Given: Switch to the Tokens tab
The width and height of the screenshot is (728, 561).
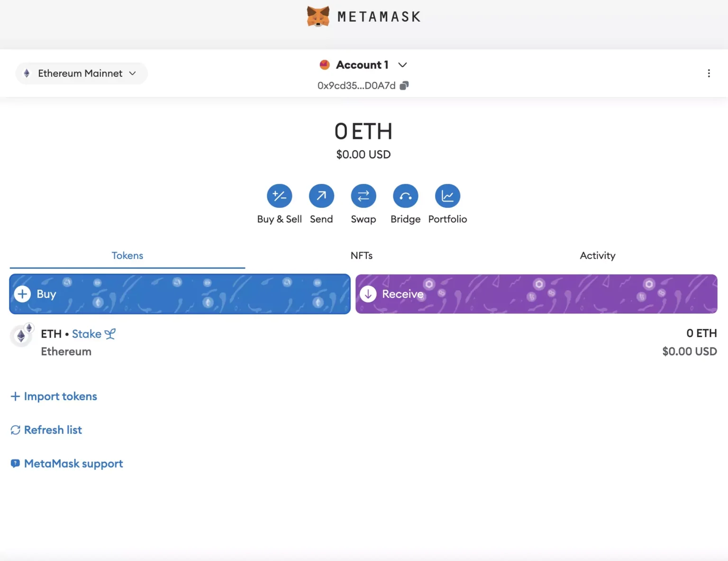Looking at the screenshot, I should tap(127, 256).
